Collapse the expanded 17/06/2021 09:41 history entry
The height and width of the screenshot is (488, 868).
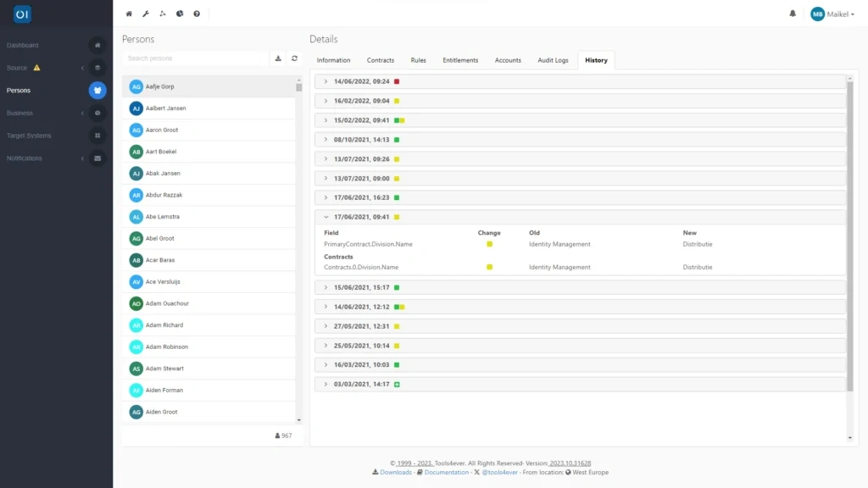325,217
